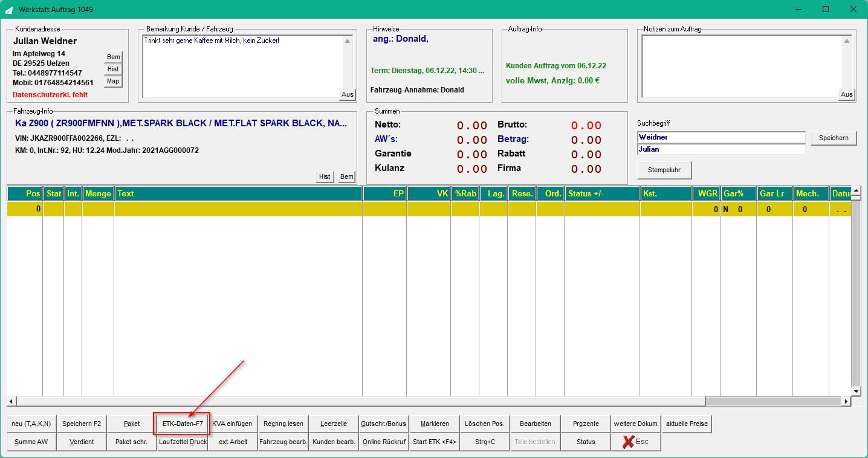The width and height of the screenshot is (868, 458).
Task: Open the Gutschr./Bonus function
Action: [x=384, y=424]
